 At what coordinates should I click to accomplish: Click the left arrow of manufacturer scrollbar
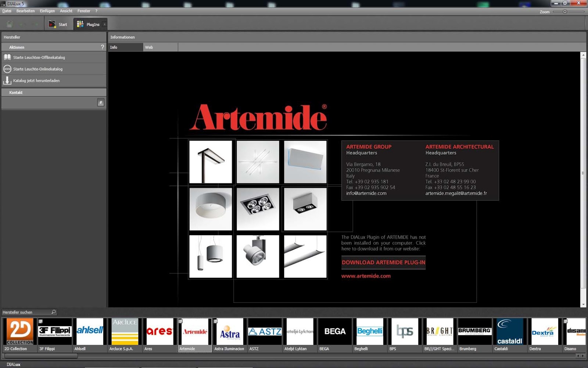pos(578,356)
